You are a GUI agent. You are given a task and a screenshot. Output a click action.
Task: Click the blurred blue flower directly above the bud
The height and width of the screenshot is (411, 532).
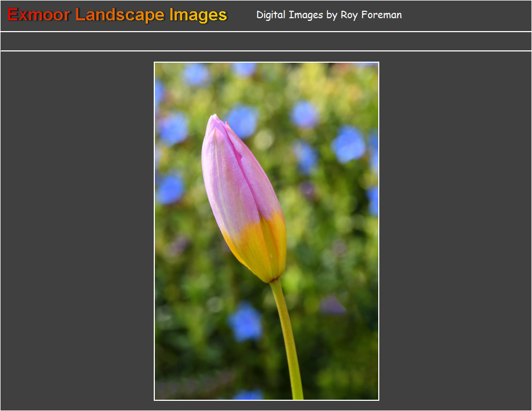coord(242,121)
